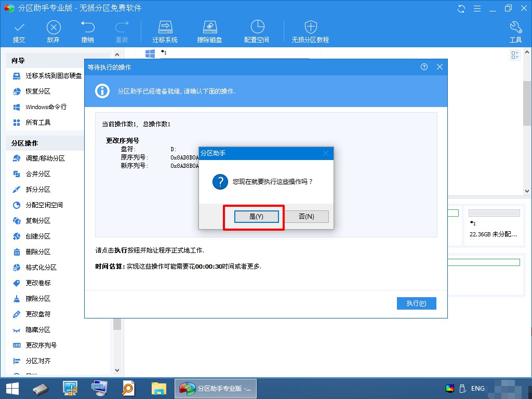Viewport: 532px width, 399px height.
Task: Click ENG language indicator in tray
Action: (478, 389)
